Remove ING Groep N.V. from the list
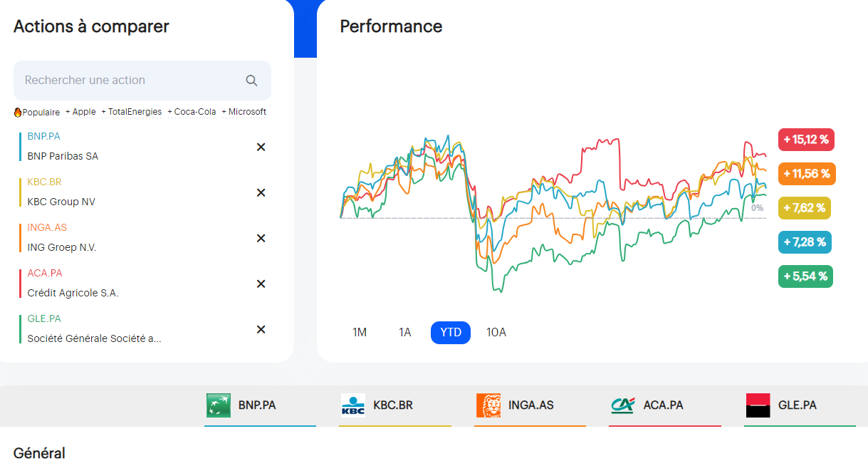Screen dimensions: 868x461 pyautogui.click(x=261, y=238)
